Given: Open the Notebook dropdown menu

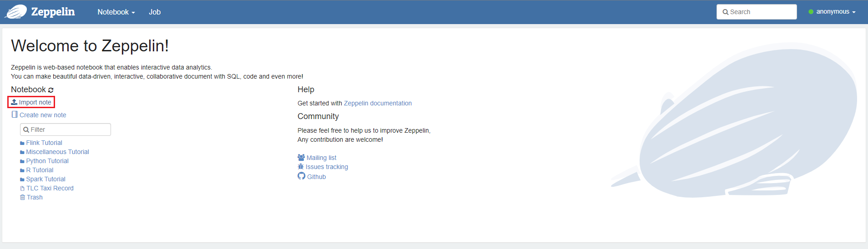Looking at the screenshot, I should tap(116, 12).
